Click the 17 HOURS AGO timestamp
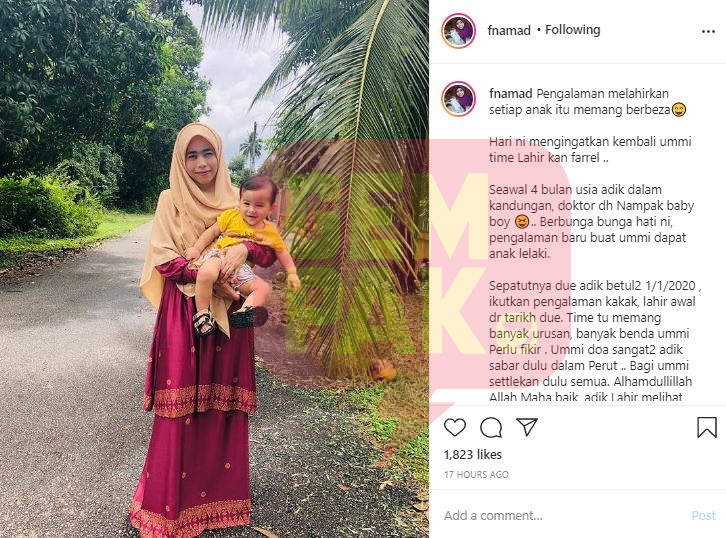Viewport: 726px width, 538px height. [x=476, y=475]
